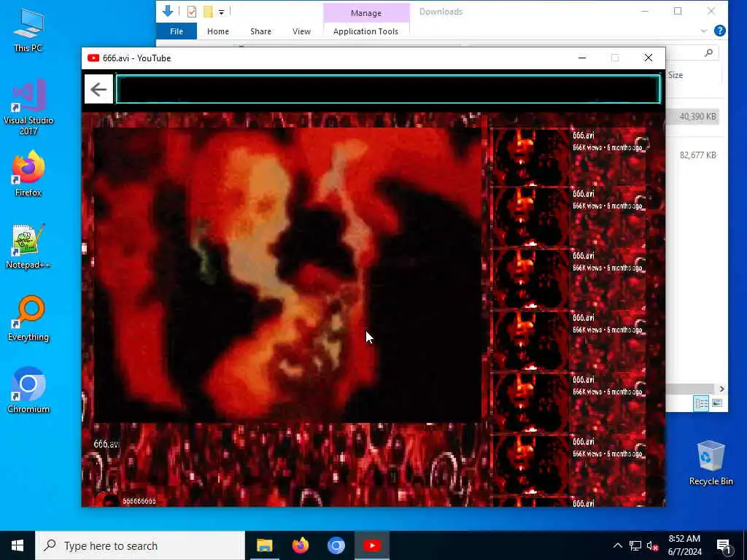Expand Customize Quick Access Toolbar dropdown
Image resolution: width=747 pixels, height=560 pixels.
[x=222, y=12]
